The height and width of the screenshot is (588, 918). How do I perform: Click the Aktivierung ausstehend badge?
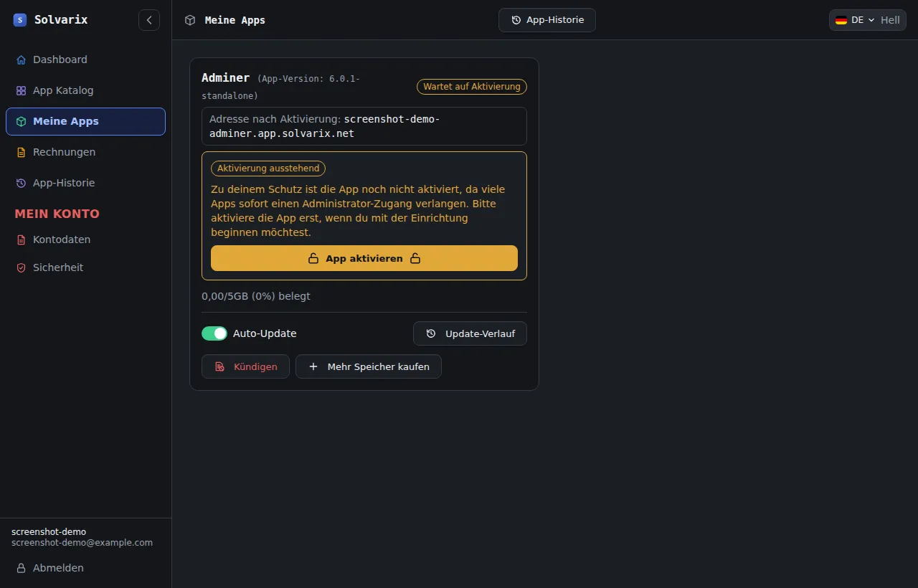click(268, 169)
